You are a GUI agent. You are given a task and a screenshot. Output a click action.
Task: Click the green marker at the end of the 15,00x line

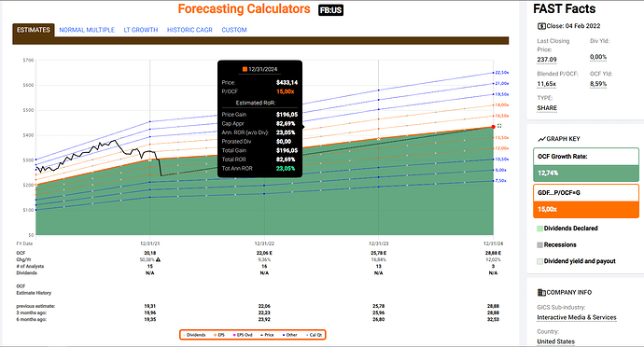(x=499, y=126)
